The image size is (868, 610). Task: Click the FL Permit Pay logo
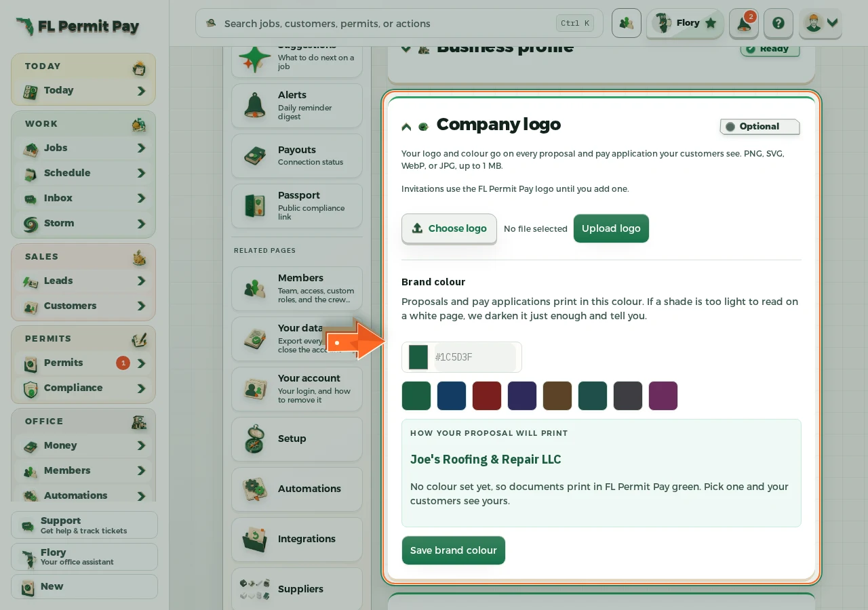tap(77, 26)
